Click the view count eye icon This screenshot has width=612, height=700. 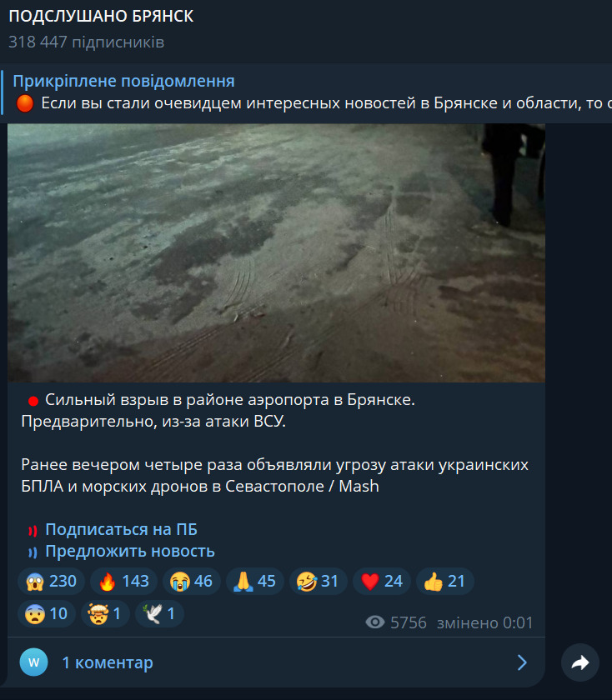[x=375, y=622]
